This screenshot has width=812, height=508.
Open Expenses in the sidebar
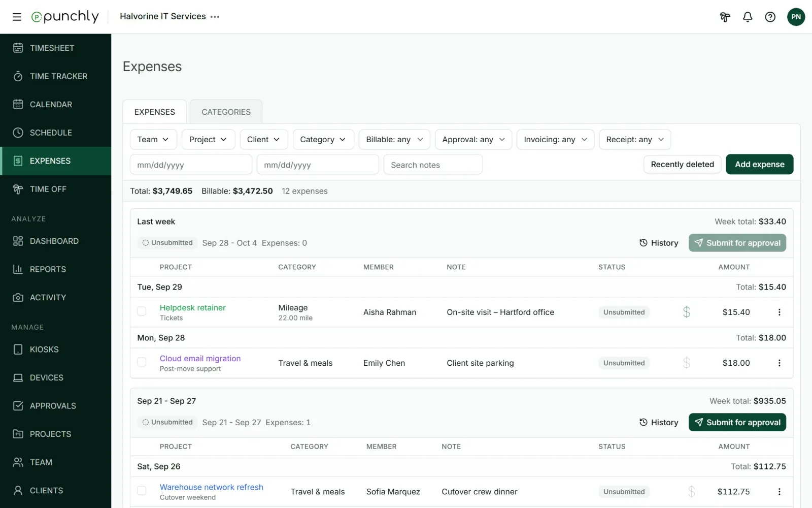click(x=55, y=161)
